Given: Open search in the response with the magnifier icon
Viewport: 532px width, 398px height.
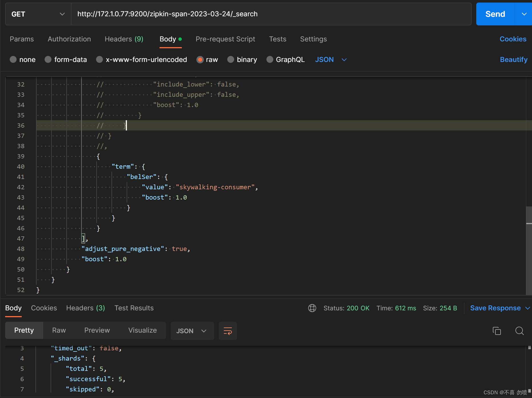Looking at the screenshot, I should [x=519, y=331].
